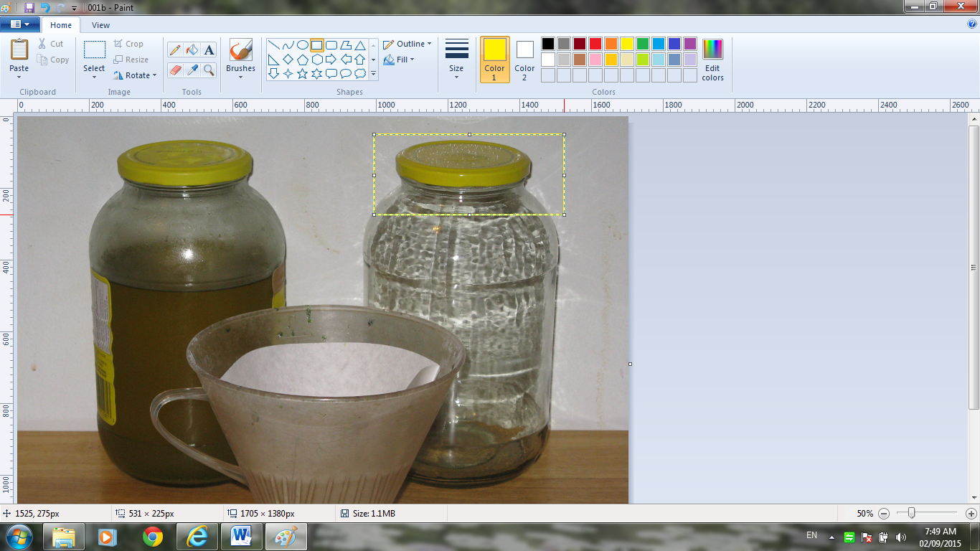
Task: Choose the Right triangle shape
Action: (x=273, y=60)
